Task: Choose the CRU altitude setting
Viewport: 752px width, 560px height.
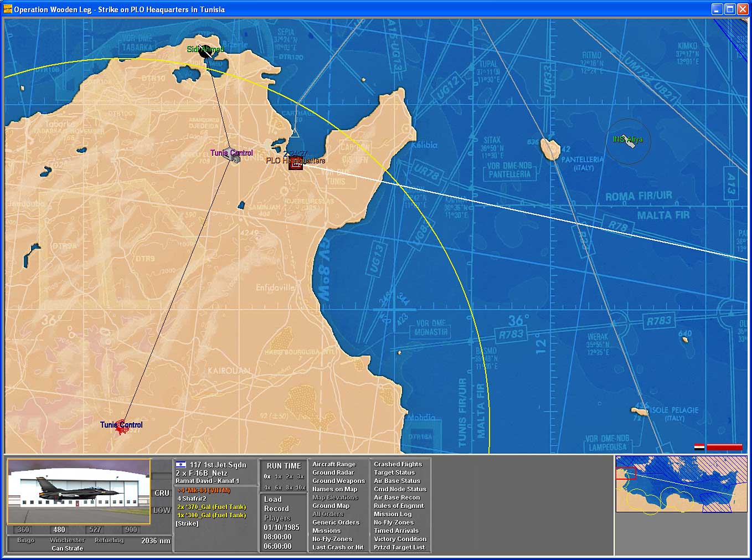Action: click(x=162, y=493)
